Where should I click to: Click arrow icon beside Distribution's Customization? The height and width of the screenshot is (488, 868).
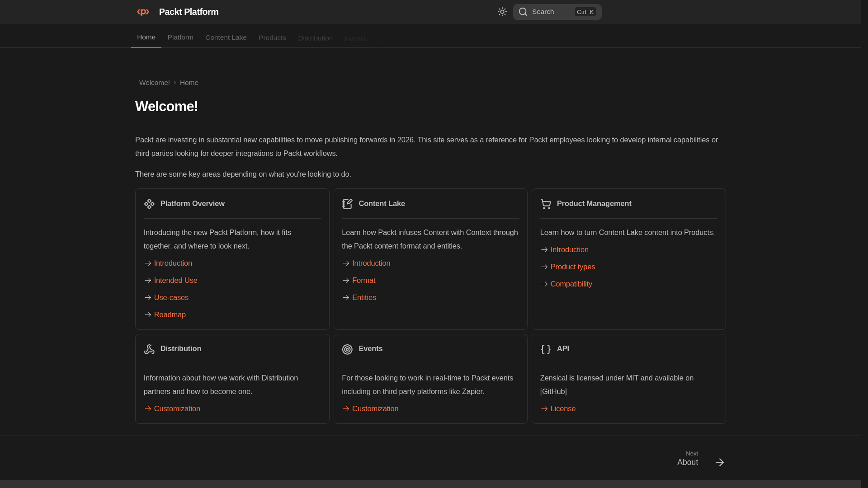coord(148,409)
